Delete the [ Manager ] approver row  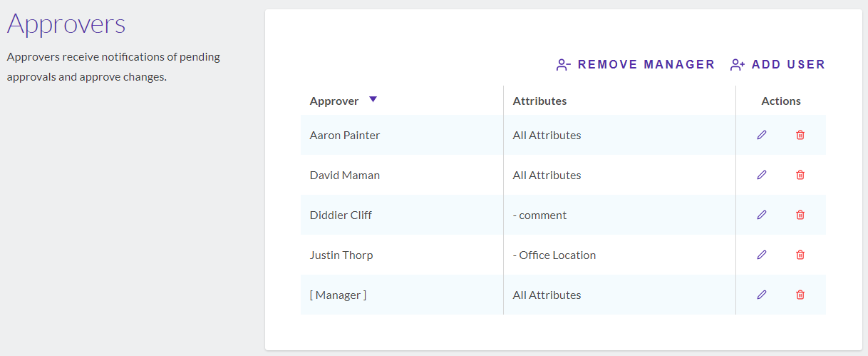pos(800,295)
